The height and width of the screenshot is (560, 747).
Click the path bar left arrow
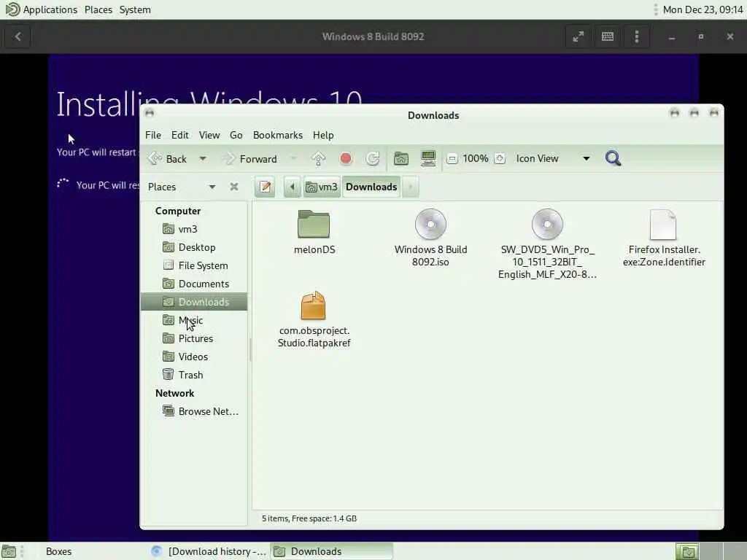[292, 187]
